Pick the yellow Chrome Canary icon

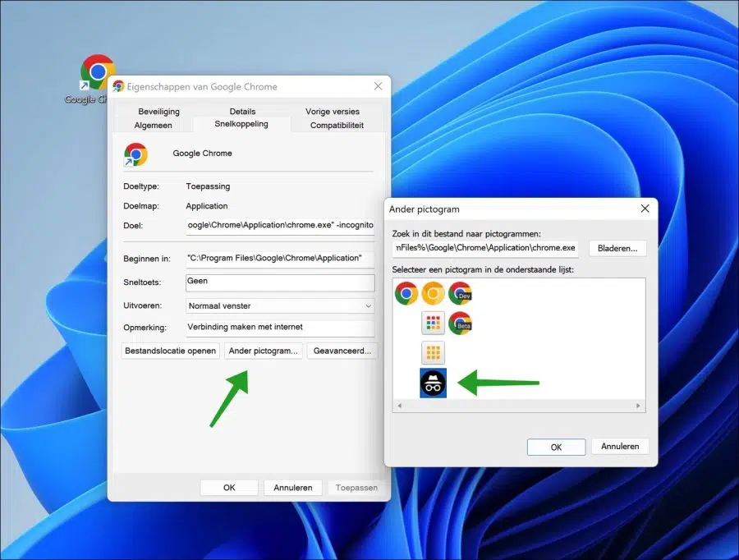point(433,294)
